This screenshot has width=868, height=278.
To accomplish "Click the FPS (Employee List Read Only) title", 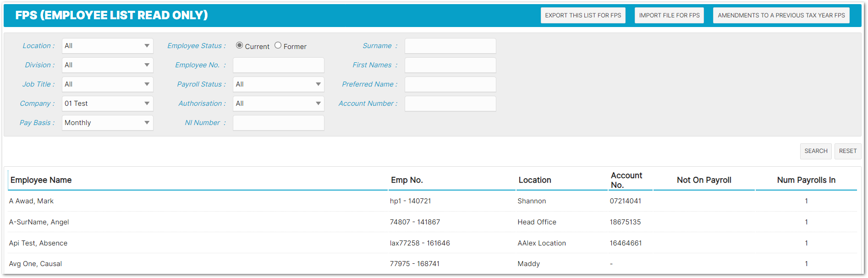I will (x=111, y=15).
